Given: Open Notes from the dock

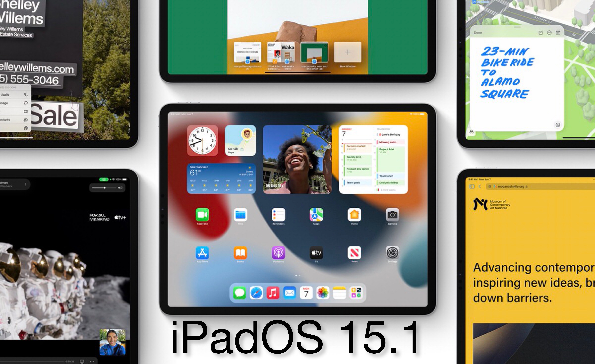Looking at the screenshot, I should coord(340,293).
